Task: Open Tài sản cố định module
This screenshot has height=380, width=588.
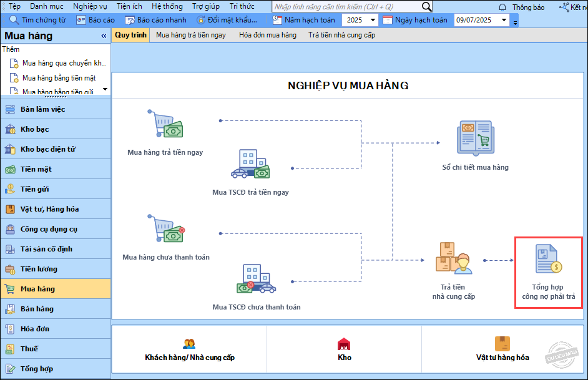Action: tap(56, 249)
